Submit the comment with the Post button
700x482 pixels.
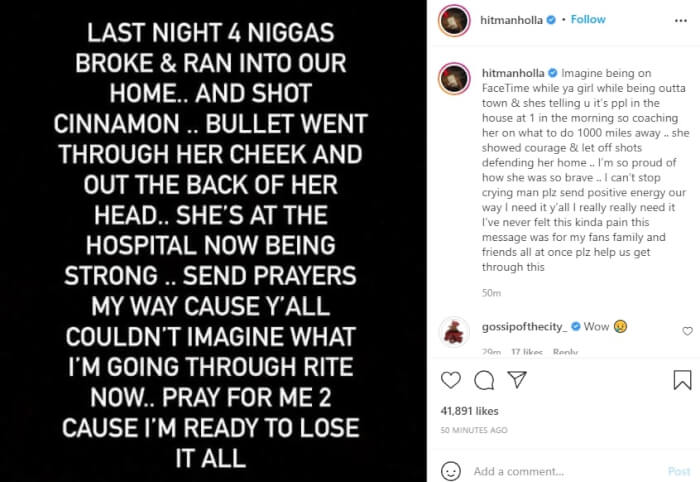tap(679, 471)
